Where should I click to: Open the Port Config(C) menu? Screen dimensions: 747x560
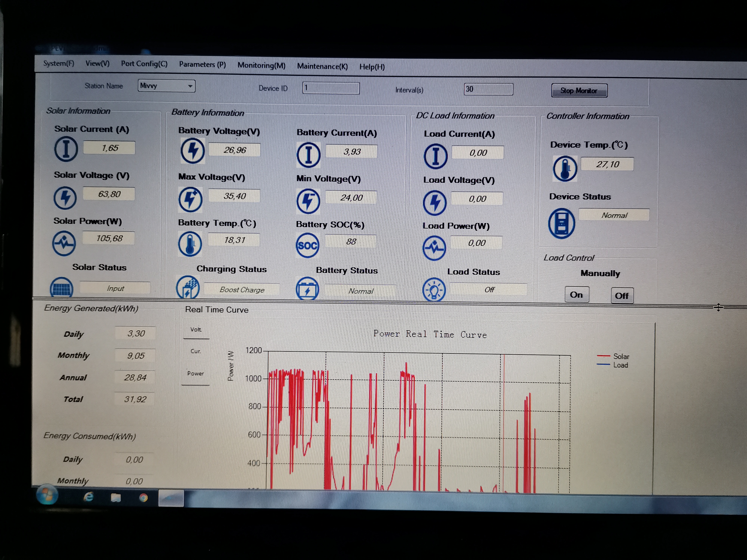coord(144,64)
